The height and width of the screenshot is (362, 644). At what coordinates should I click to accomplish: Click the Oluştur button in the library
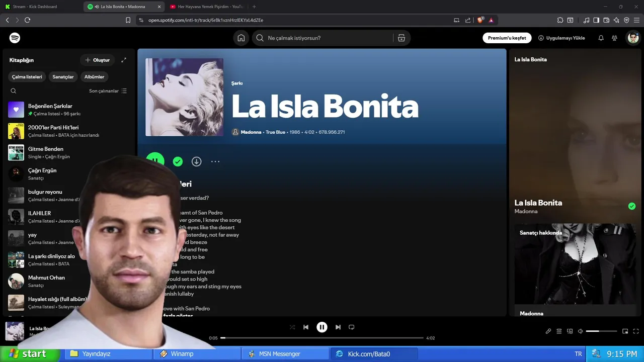coord(98,60)
